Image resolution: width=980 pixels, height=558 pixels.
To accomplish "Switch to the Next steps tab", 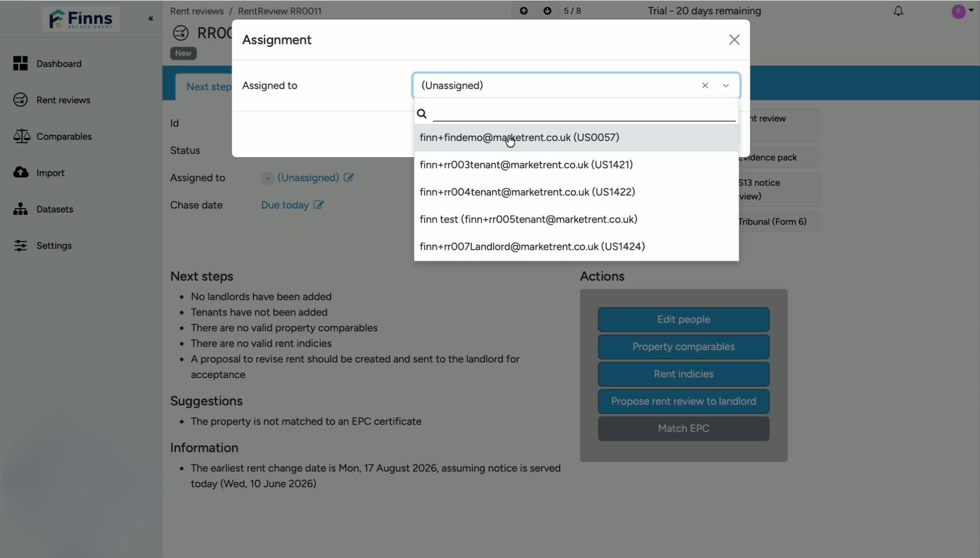I will point(209,87).
